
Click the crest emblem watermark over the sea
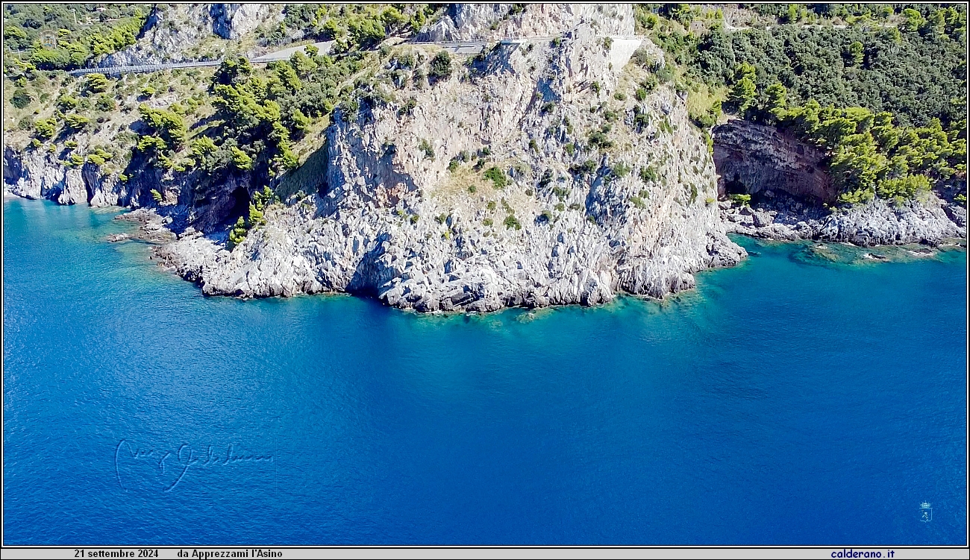[925, 512]
